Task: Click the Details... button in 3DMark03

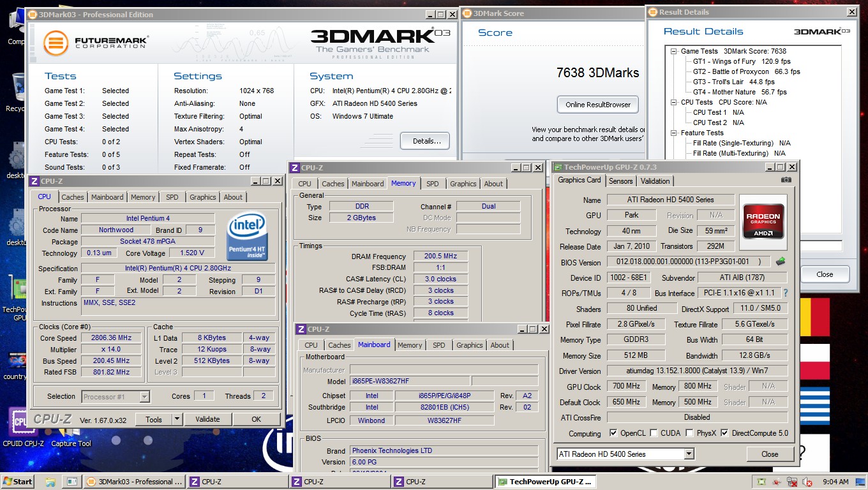Action: click(x=424, y=141)
